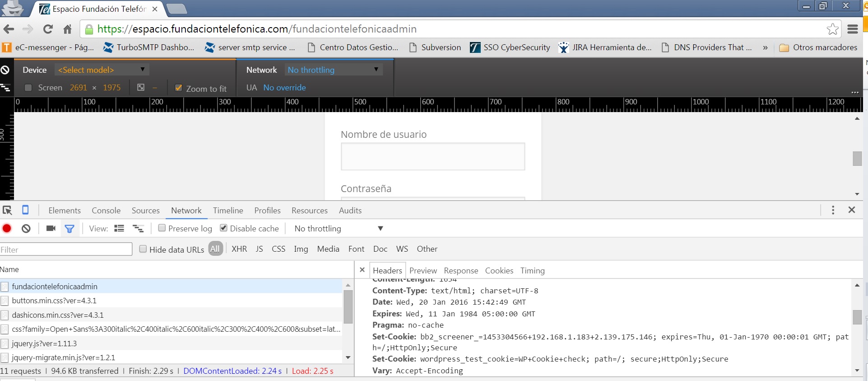
Task: Show the request Cookies tab
Action: [x=499, y=270]
